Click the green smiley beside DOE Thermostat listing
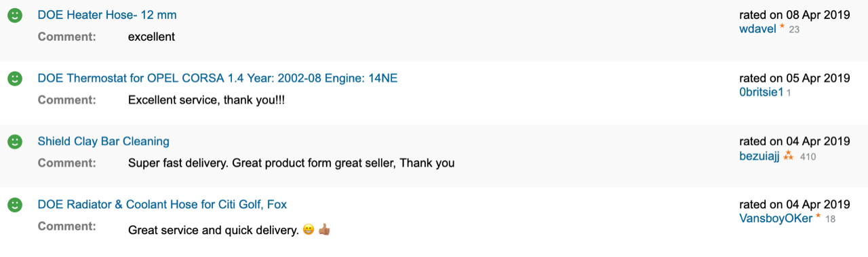The width and height of the screenshot is (868, 257). tap(15, 79)
